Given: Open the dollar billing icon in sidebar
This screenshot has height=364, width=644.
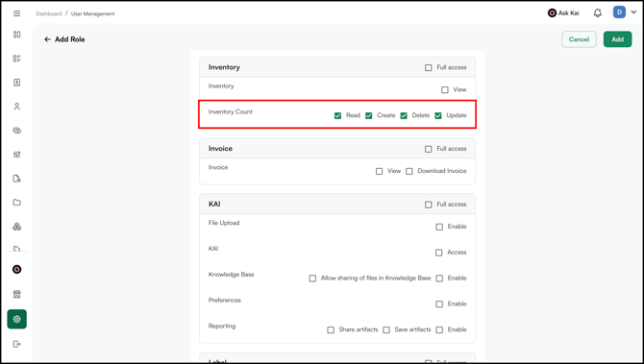Looking at the screenshot, I should point(17,83).
